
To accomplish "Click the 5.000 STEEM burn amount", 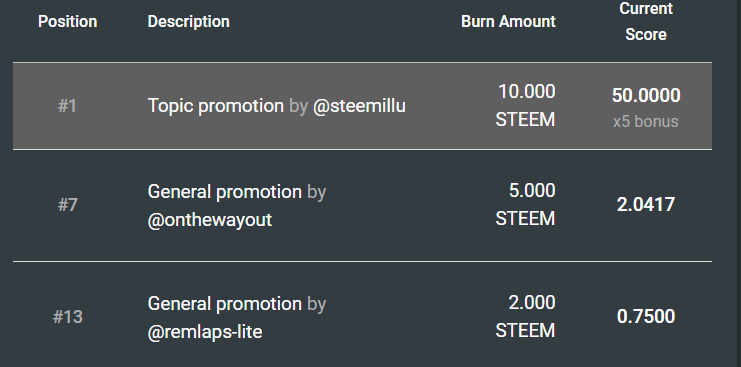I will tap(526, 205).
